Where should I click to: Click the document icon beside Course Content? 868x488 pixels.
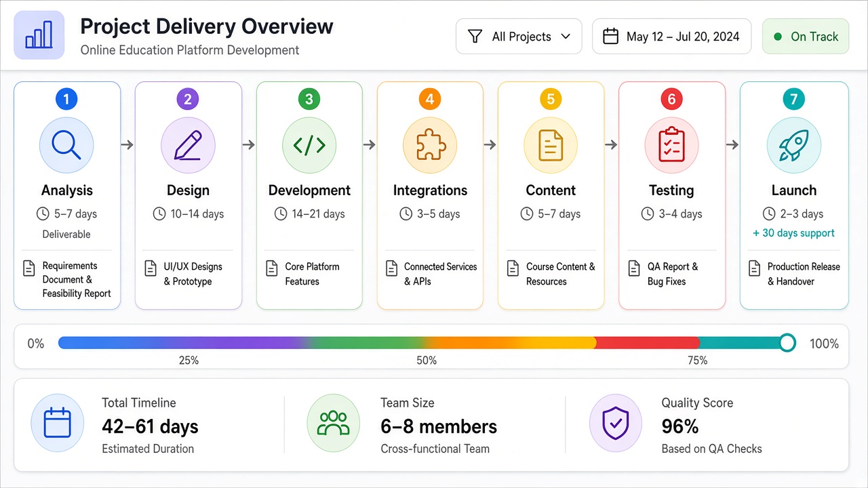pos(513,268)
